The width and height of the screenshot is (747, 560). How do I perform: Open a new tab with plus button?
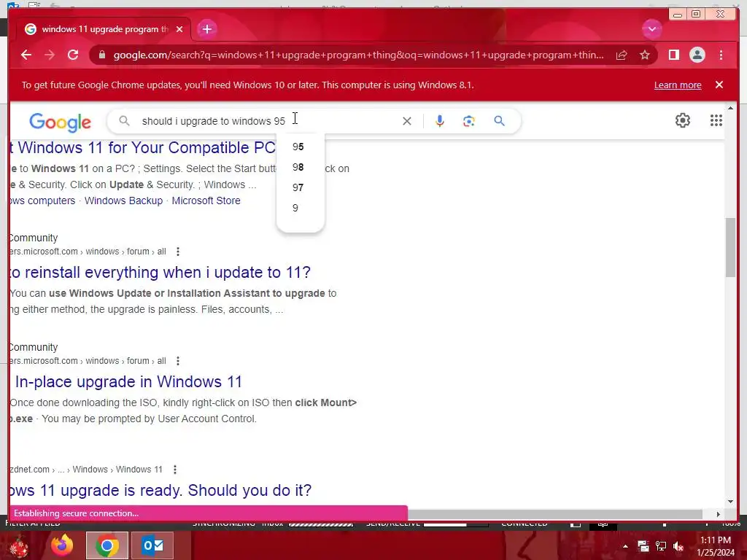click(206, 29)
